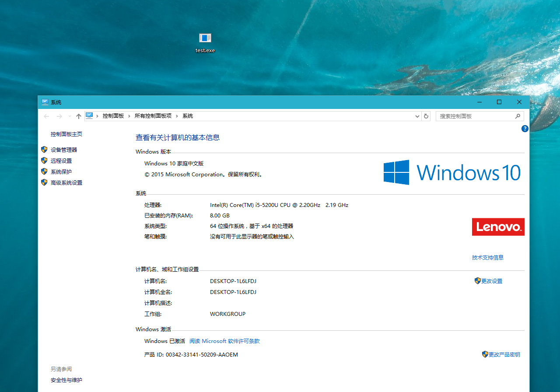
Task: Click the shield icon beside 高级系统设置
Action: (x=44, y=182)
